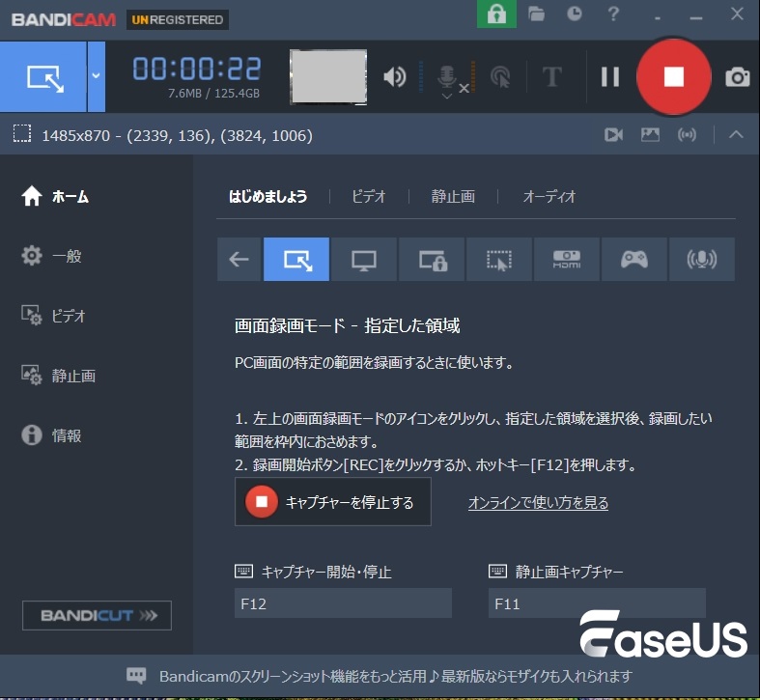
Task: Open the 静止画 sidebar item
Action: [58, 376]
